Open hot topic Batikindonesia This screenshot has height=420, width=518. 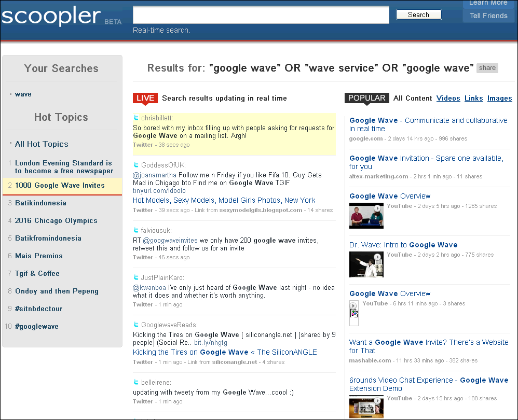coord(40,203)
